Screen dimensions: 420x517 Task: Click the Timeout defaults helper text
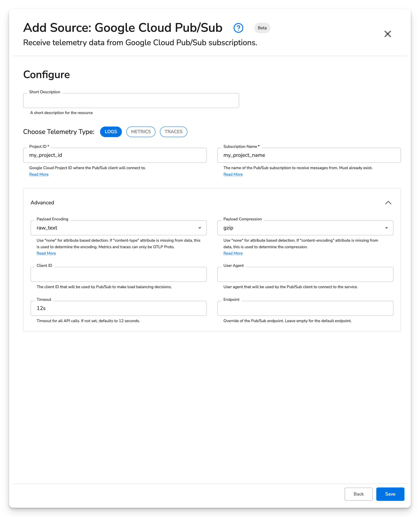(88, 321)
